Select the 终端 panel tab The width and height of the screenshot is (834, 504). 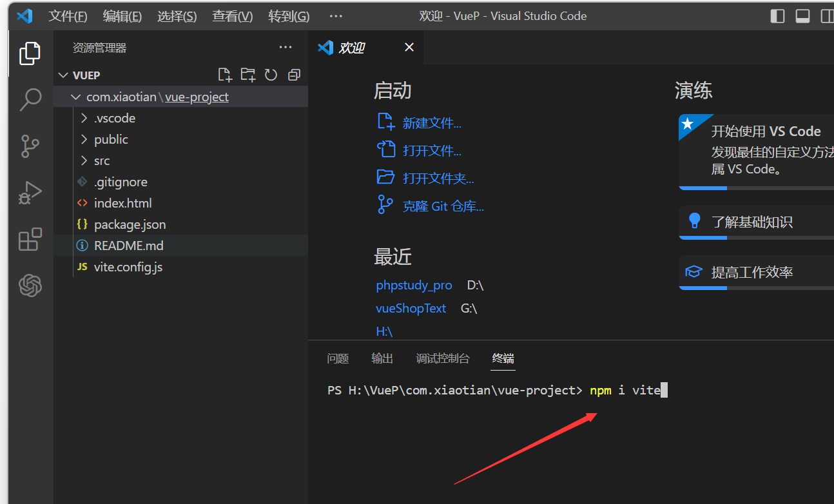[x=503, y=358]
